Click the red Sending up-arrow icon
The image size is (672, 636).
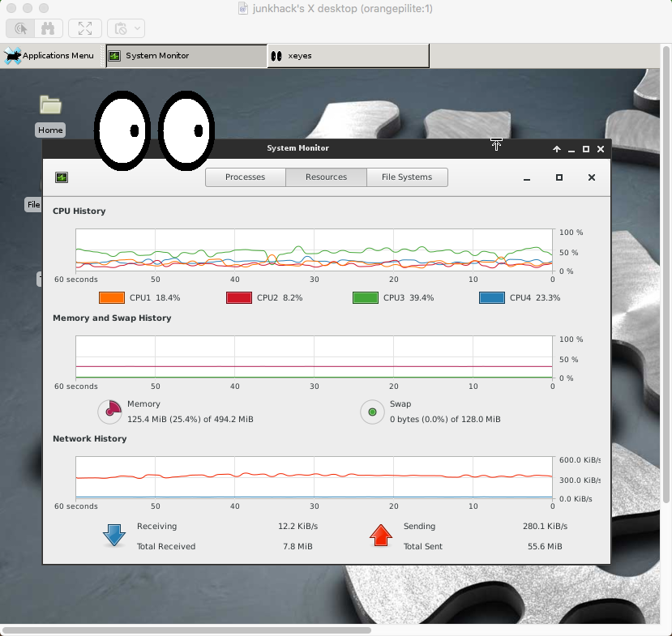coord(380,536)
